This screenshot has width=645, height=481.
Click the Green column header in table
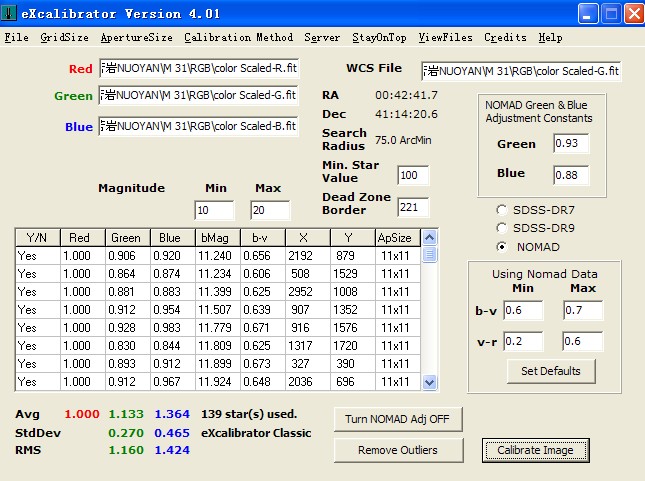click(128, 238)
